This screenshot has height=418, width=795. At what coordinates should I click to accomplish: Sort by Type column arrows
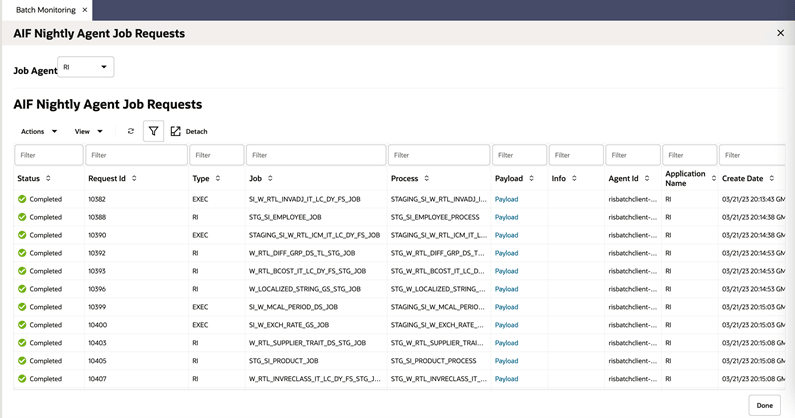coord(218,179)
